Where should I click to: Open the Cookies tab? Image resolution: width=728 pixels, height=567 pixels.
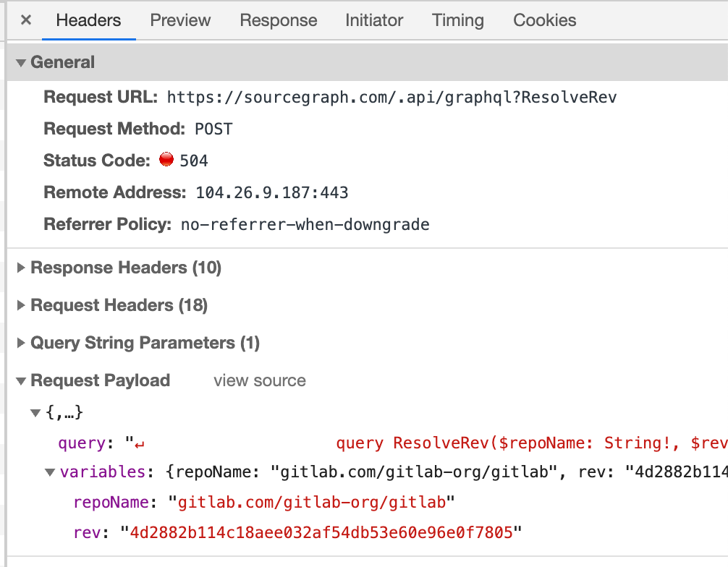545,20
